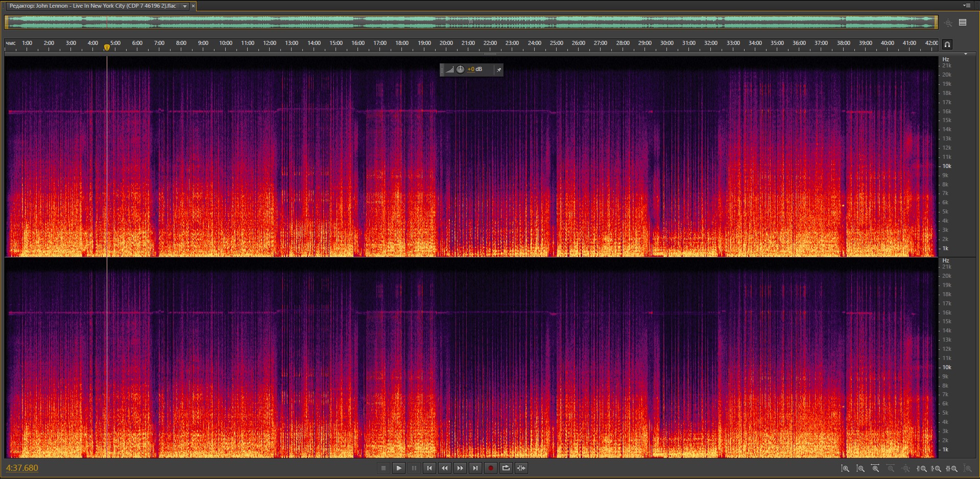
Task: Toggle loop playback button
Action: [x=506, y=468]
